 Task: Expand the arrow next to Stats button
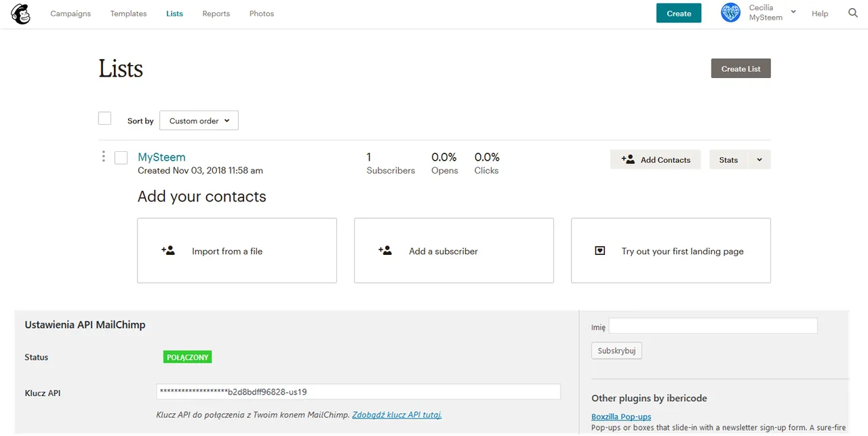(759, 159)
